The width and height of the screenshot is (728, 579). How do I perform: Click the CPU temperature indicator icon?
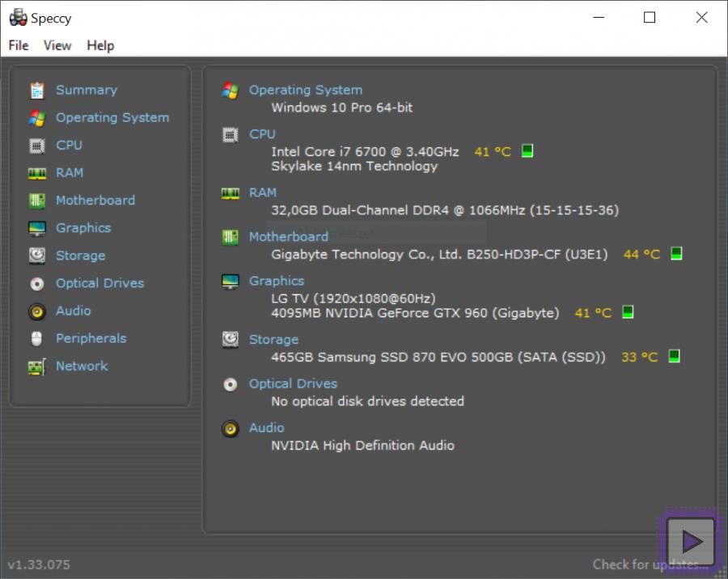[x=527, y=151]
